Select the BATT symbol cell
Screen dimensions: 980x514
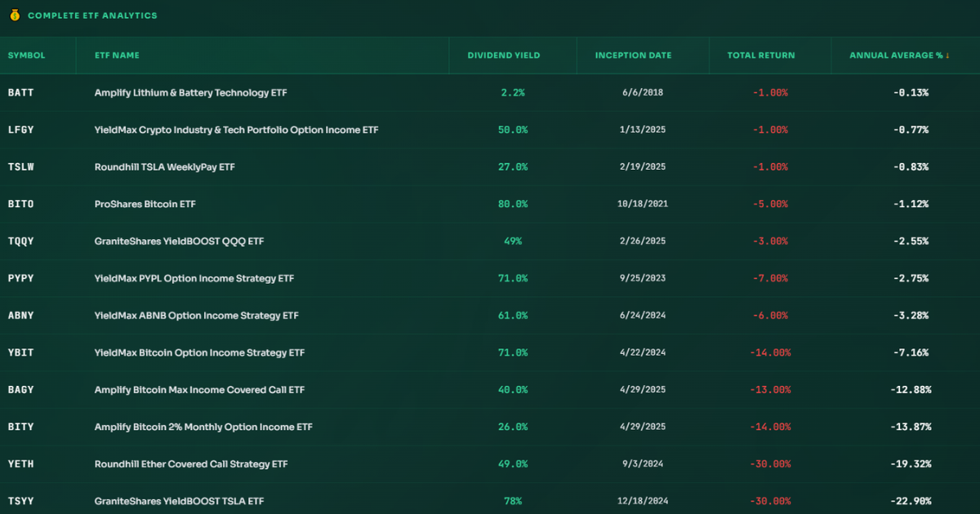[21, 93]
